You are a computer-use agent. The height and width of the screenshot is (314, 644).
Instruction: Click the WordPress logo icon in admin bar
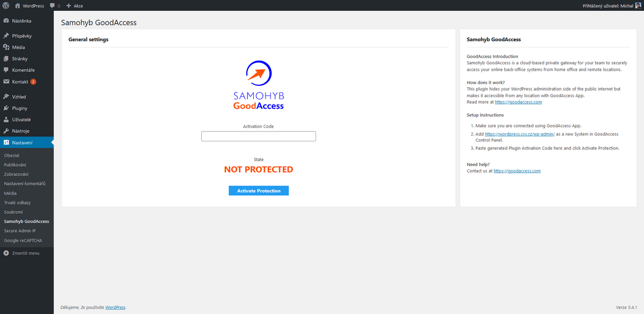(5, 5)
